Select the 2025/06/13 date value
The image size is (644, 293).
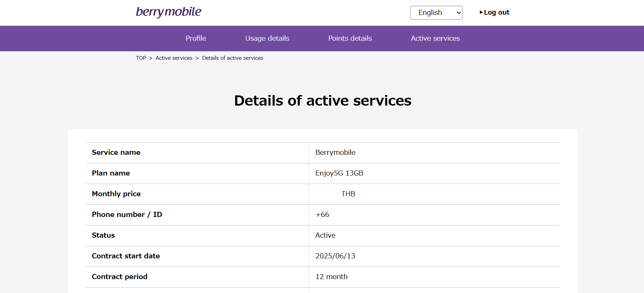click(x=335, y=256)
